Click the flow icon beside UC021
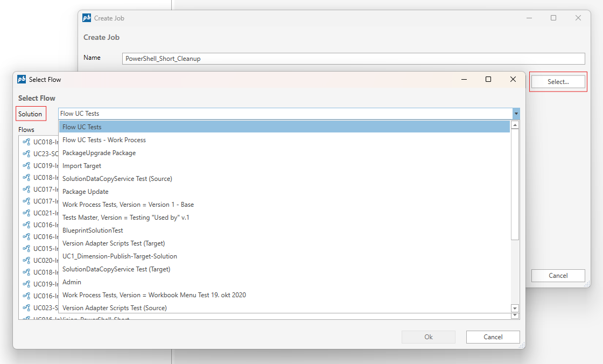This screenshot has width=603, height=364. pyautogui.click(x=26, y=213)
